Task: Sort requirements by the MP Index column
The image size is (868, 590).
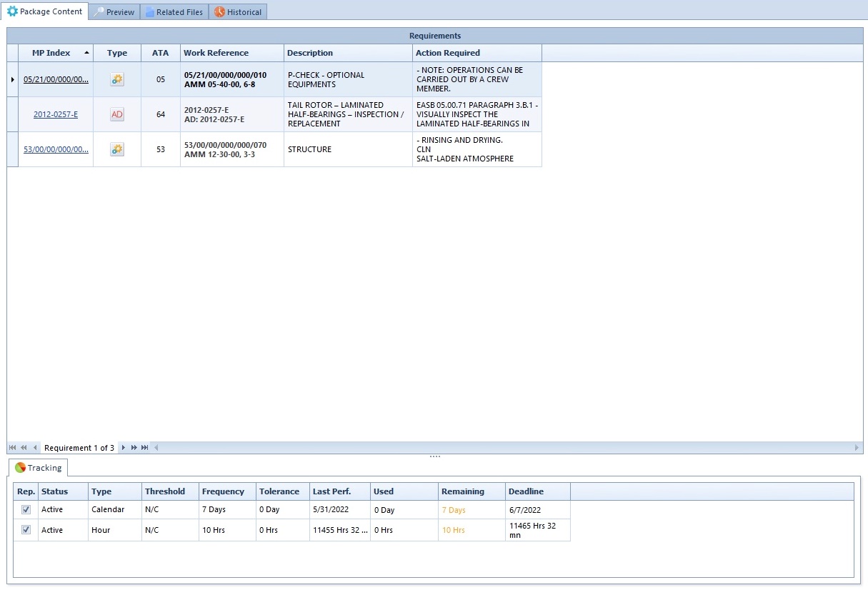Action: (51, 53)
